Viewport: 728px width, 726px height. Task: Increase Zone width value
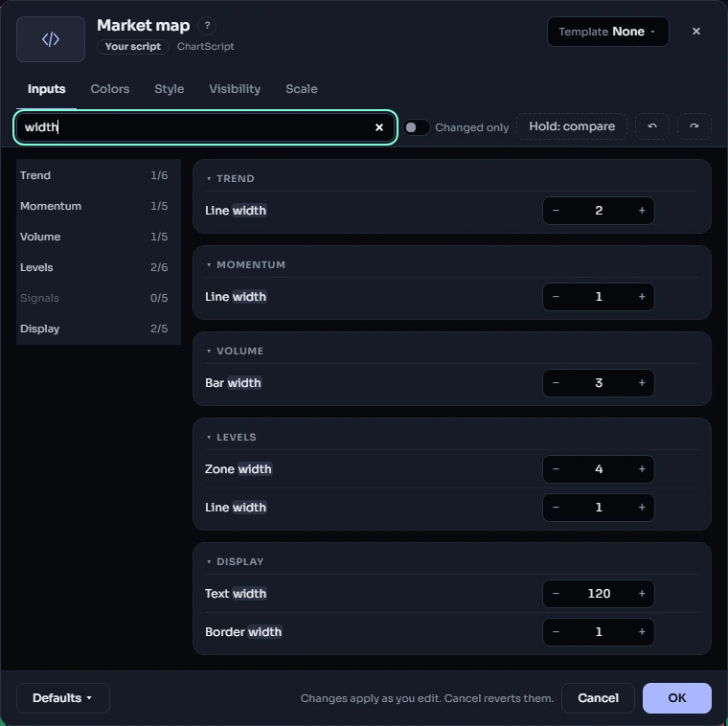[x=642, y=469]
